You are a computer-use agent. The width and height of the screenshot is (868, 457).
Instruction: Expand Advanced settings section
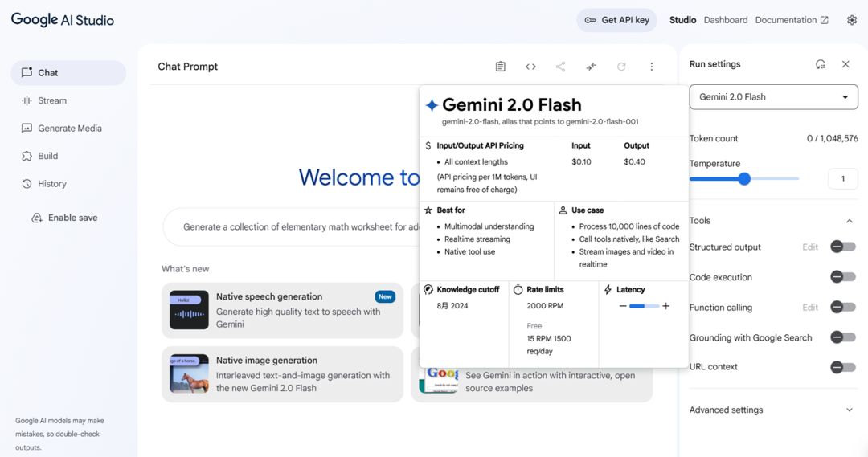pyautogui.click(x=773, y=410)
